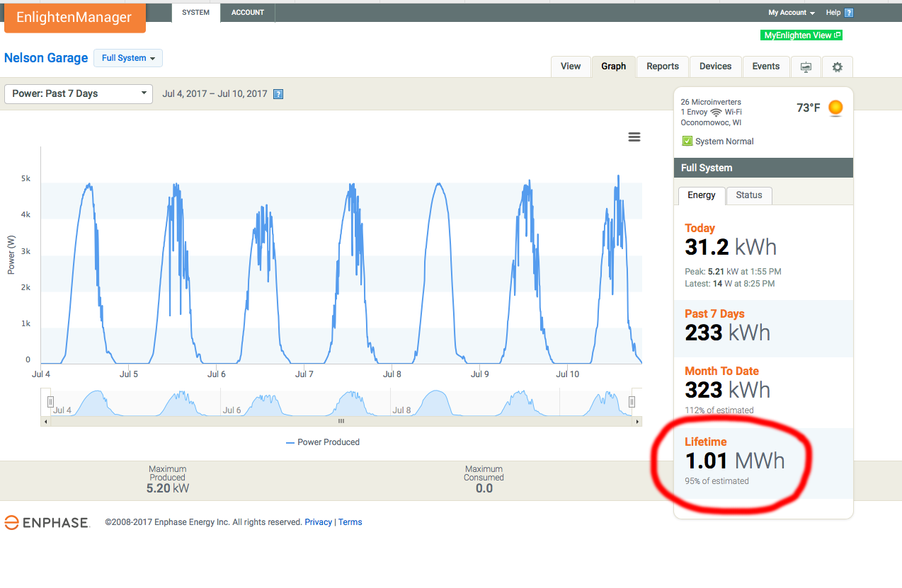Screen dimensions: 902x588
Task: Grab the left navigator range handle
Action: click(50, 402)
